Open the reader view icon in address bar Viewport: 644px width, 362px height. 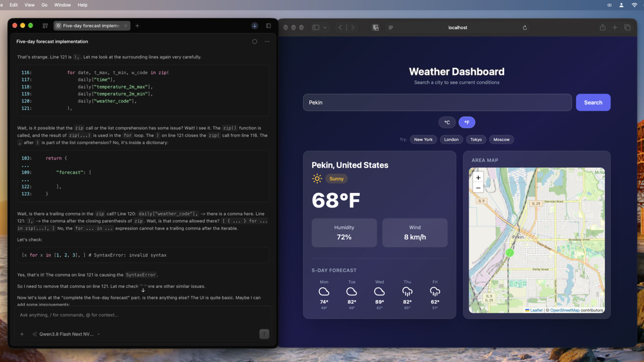point(391,28)
